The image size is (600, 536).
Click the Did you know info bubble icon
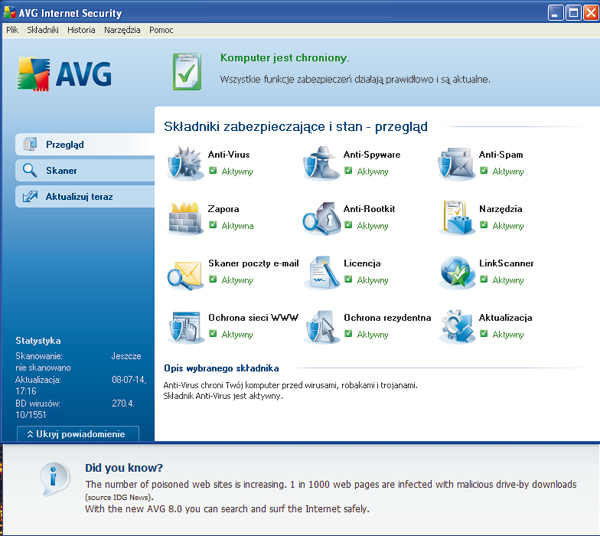53,481
